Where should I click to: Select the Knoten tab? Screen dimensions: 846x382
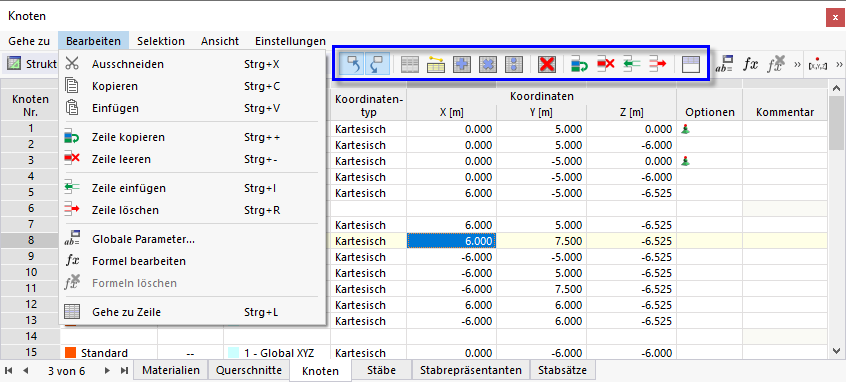[x=320, y=371]
